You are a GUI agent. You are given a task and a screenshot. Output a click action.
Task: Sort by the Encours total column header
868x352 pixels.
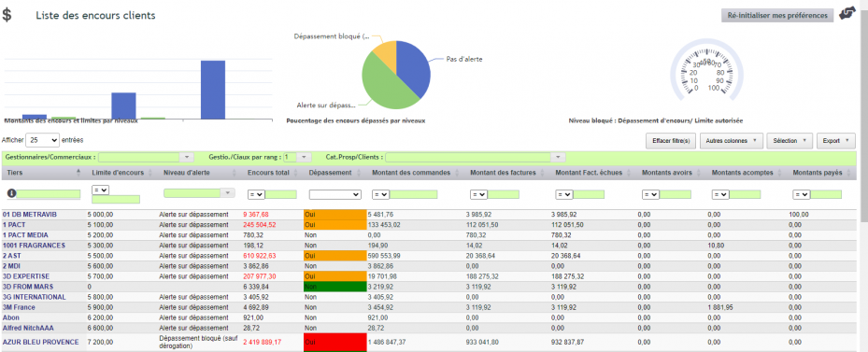point(269,173)
